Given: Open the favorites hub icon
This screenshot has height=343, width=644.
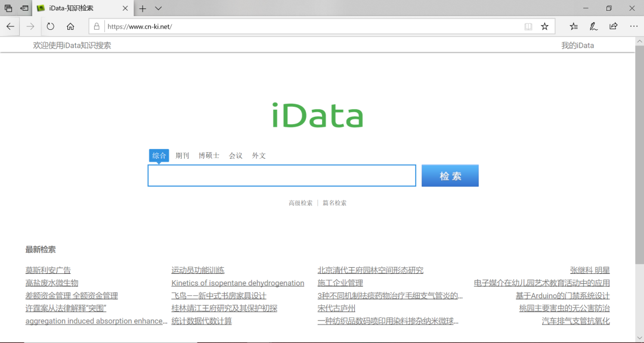Looking at the screenshot, I should coord(574,27).
